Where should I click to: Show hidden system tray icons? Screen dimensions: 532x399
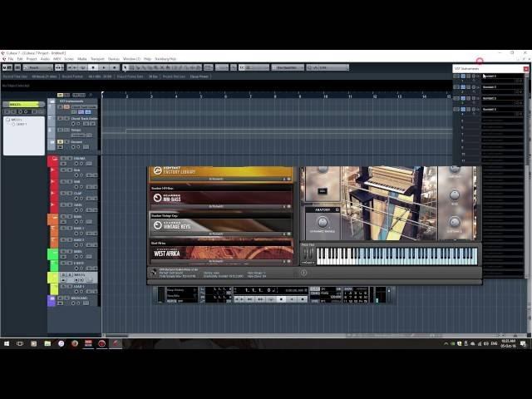pyautogui.click(x=446, y=343)
